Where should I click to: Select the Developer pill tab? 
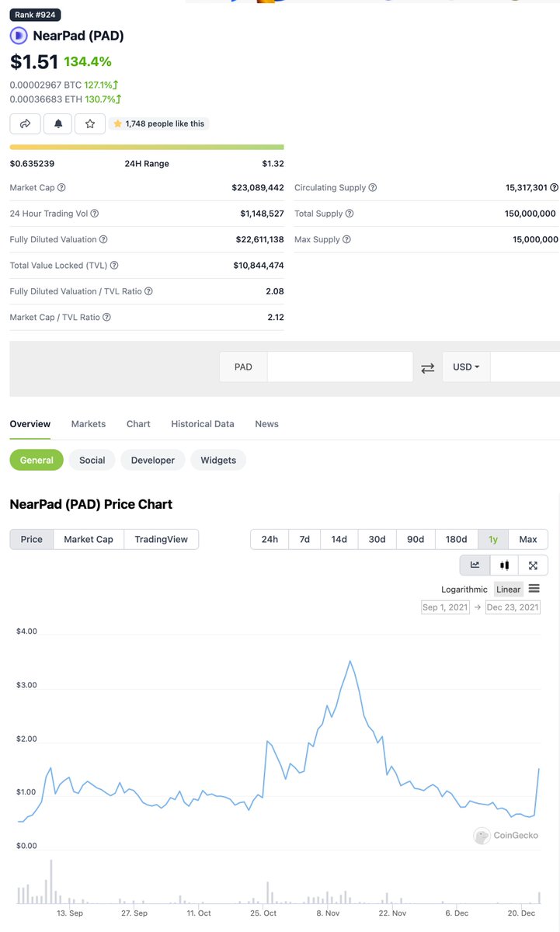tap(153, 460)
